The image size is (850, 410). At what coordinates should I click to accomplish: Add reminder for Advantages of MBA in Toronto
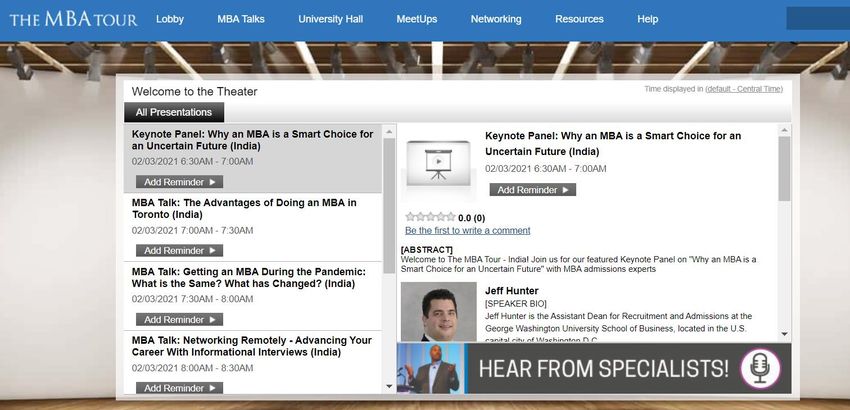pos(179,251)
